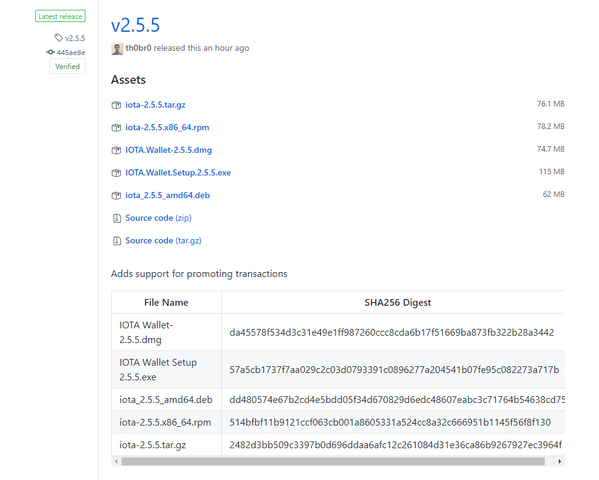
Task: Click the package icon beside iota_2.5.5_amd64.deb
Action: click(x=116, y=196)
